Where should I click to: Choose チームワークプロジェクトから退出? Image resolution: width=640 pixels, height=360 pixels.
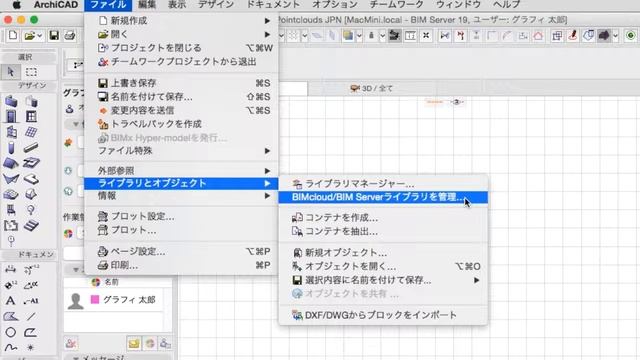point(181,62)
